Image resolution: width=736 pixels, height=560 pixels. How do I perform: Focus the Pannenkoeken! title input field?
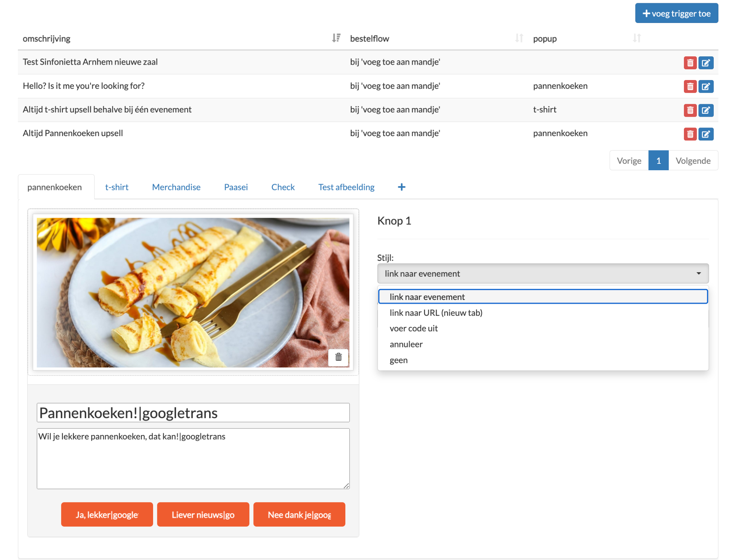tap(193, 413)
